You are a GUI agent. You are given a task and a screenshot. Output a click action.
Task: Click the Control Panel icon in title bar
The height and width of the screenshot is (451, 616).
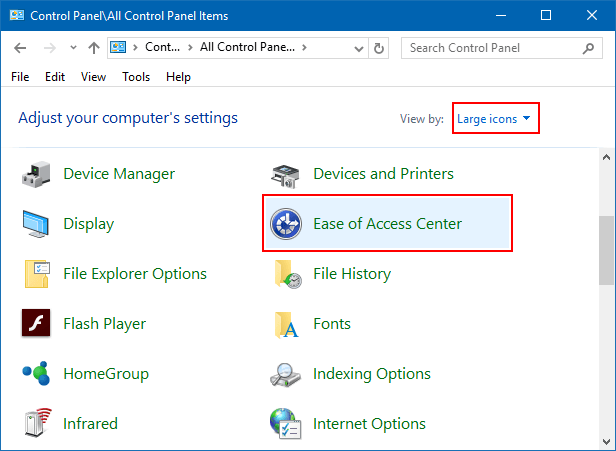pyautogui.click(x=17, y=15)
